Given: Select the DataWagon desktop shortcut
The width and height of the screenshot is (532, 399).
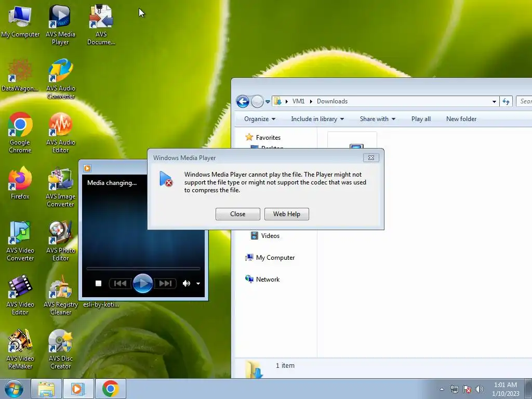Looking at the screenshot, I should coord(20,75).
